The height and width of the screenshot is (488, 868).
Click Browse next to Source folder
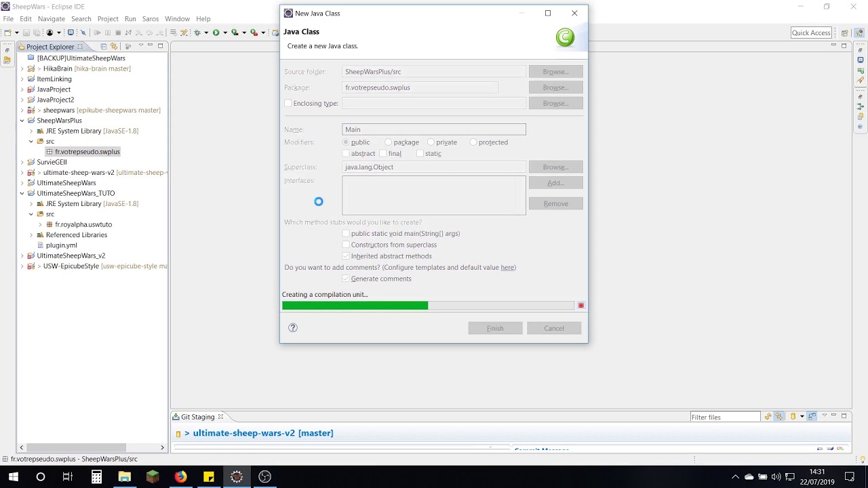coord(555,72)
